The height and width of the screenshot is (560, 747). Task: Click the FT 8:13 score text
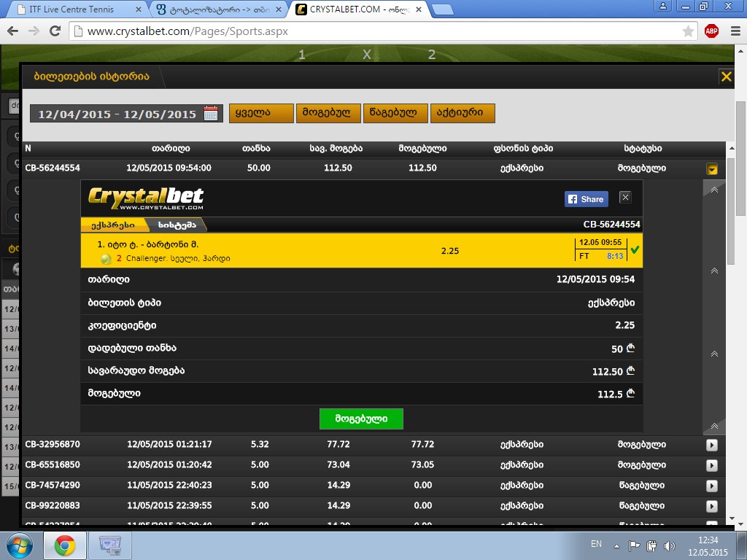601,256
